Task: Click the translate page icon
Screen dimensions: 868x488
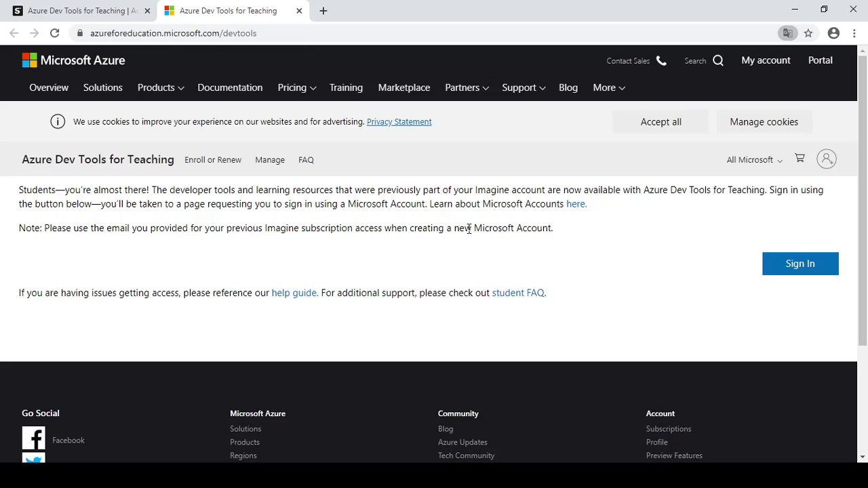Action: (788, 33)
